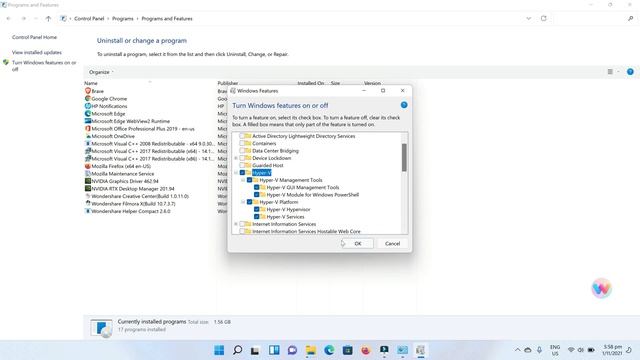Toggle Hyper-V GUI Management Tools checkbox

point(257,187)
